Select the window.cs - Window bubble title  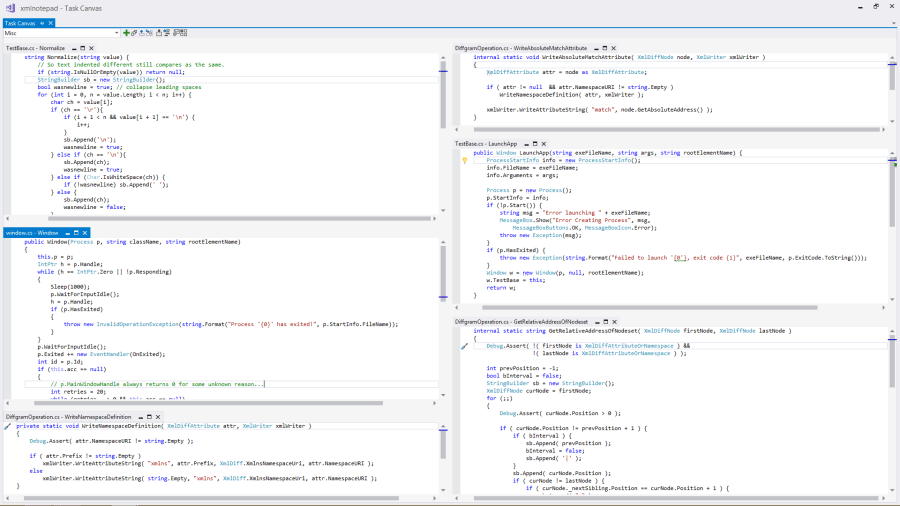point(31,232)
